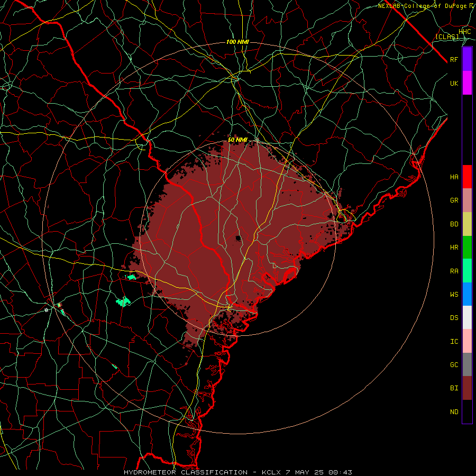Image resolution: width=476 pixels, height=476 pixels.
Task: Click the black radar site dot in echo center
Action: tap(238, 239)
